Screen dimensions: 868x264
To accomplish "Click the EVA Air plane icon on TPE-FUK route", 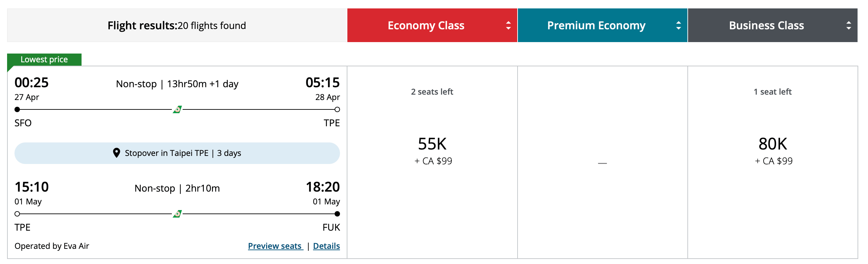I will pyautogui.click(x=178, y=213).
